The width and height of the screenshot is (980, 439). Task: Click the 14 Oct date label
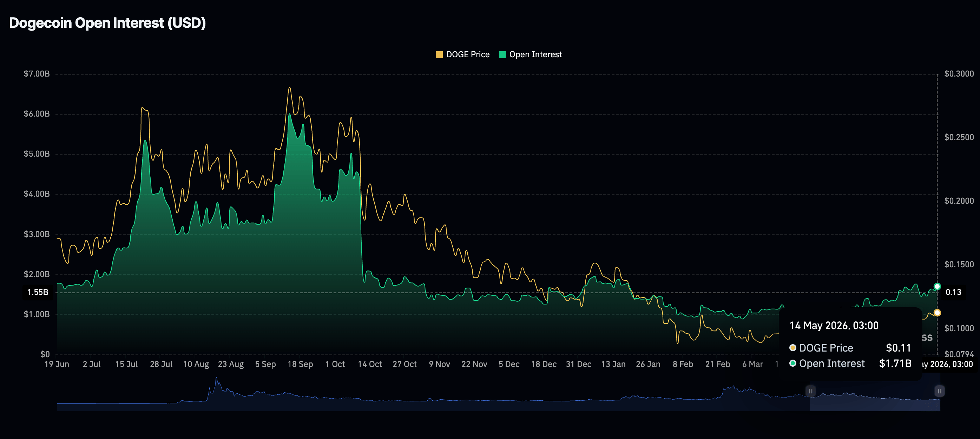tap(370, 364)
